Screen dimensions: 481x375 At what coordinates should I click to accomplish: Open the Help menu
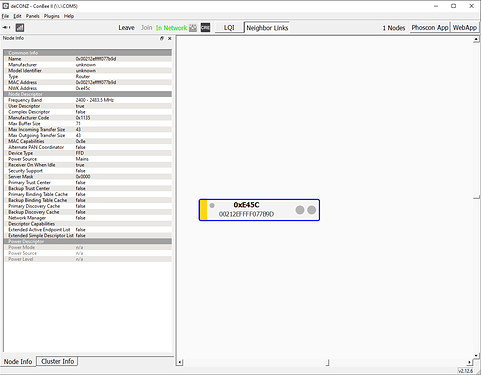coord(69,16)
